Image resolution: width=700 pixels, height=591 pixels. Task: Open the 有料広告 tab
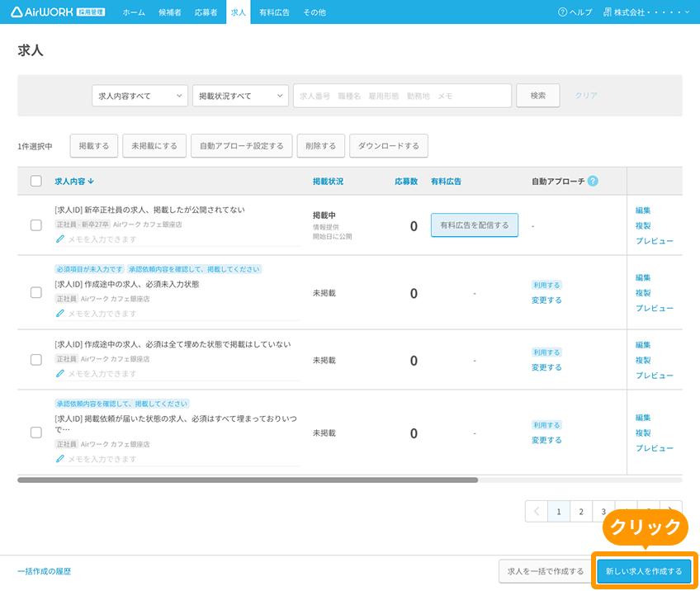(x=275, y=12)
